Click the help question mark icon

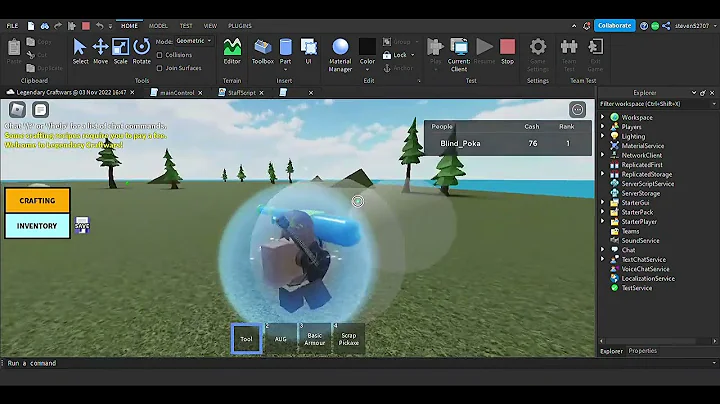pos(644,26)
